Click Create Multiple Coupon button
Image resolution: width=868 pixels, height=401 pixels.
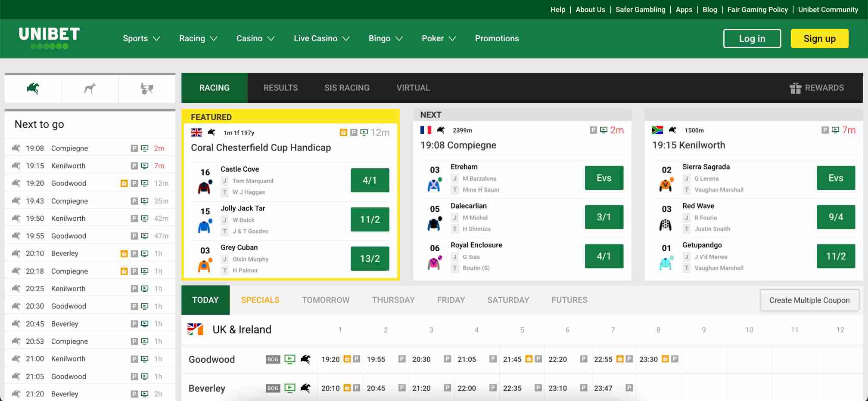809,300
